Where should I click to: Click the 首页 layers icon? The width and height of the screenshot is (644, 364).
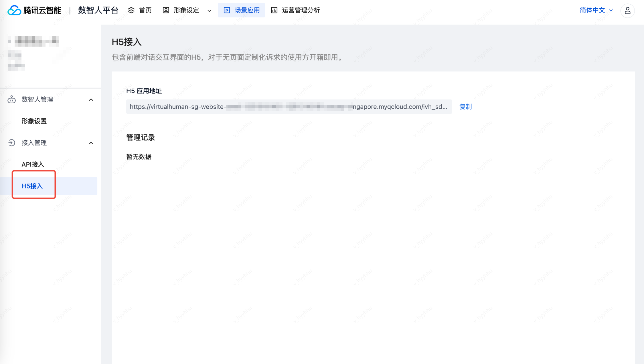point(131,10)
